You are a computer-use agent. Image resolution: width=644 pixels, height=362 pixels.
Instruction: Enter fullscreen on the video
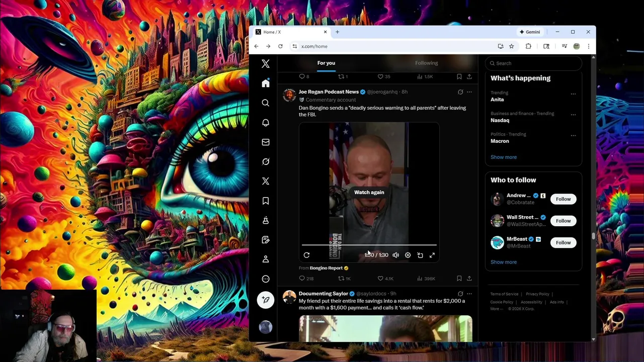432,255
